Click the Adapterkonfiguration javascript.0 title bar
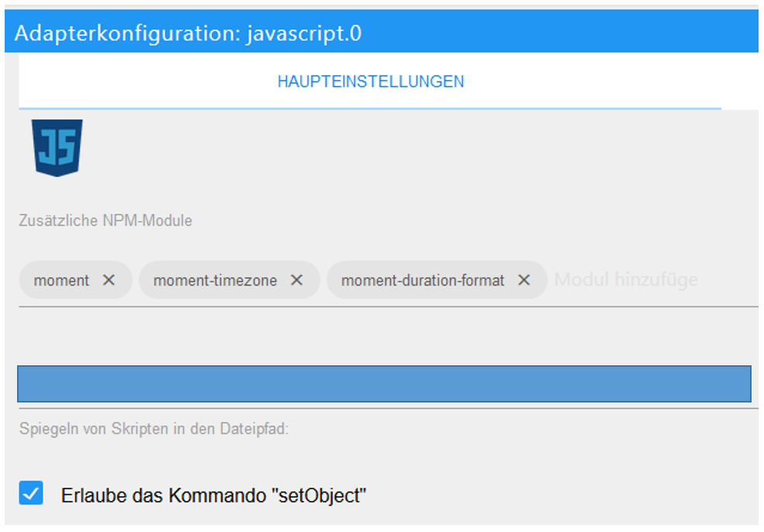The height and width of the screenshot is (532, 764). point(380,33)
